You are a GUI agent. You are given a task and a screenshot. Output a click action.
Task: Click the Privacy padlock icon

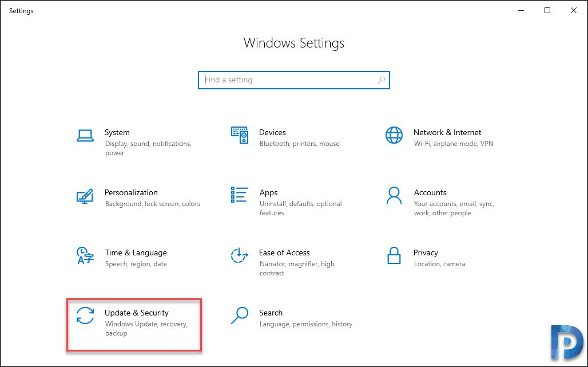[x=394, y=255]
